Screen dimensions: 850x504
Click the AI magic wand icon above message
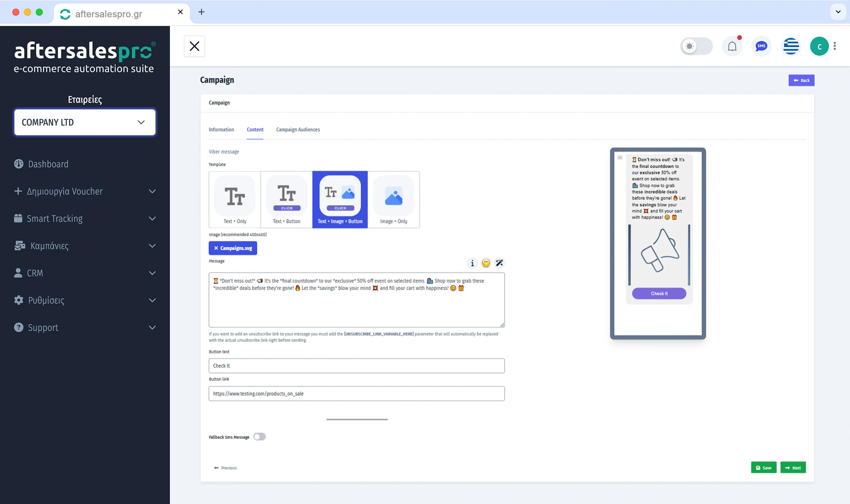coord(499,263)
